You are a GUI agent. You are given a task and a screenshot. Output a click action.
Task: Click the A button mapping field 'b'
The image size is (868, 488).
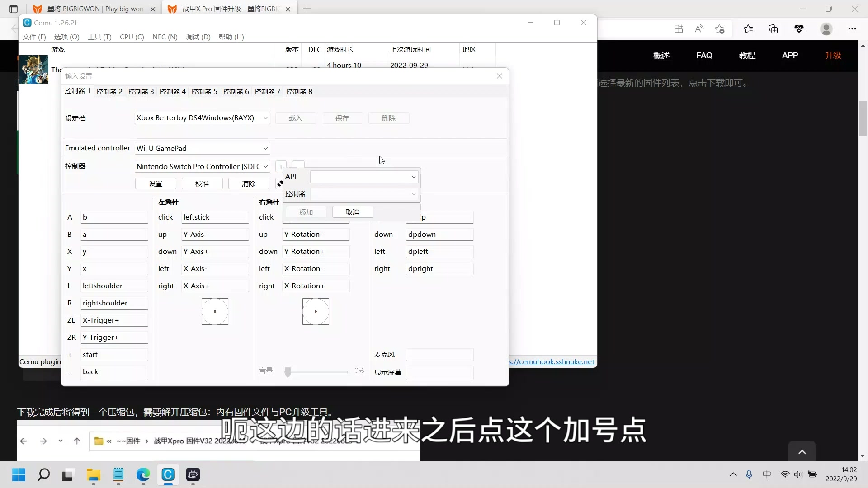pyautogui.click(x=114, y=217)
